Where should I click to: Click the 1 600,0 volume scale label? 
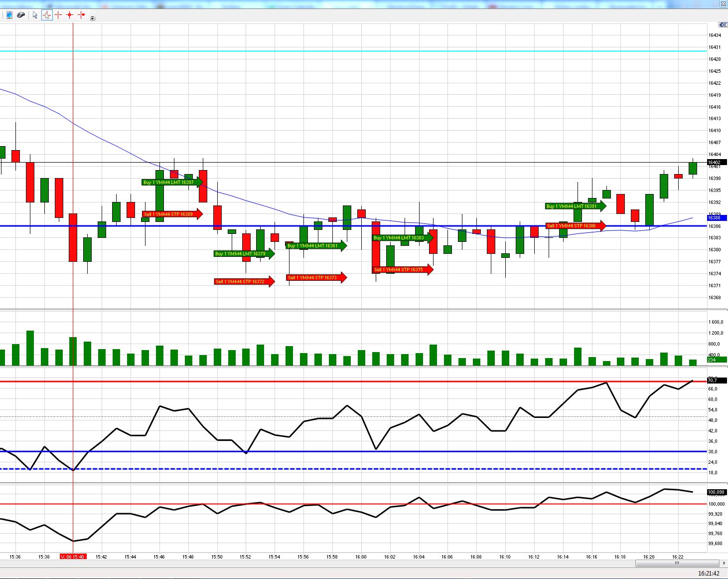pos(717,322)
